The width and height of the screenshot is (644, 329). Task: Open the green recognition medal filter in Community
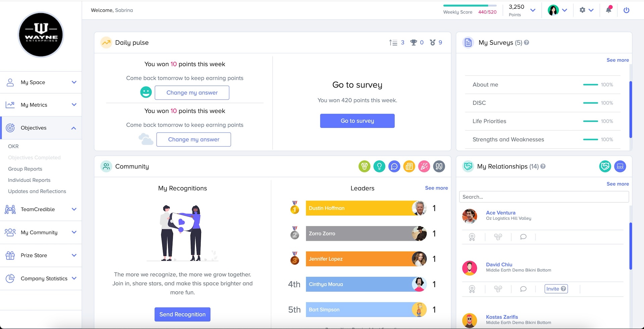364,166
